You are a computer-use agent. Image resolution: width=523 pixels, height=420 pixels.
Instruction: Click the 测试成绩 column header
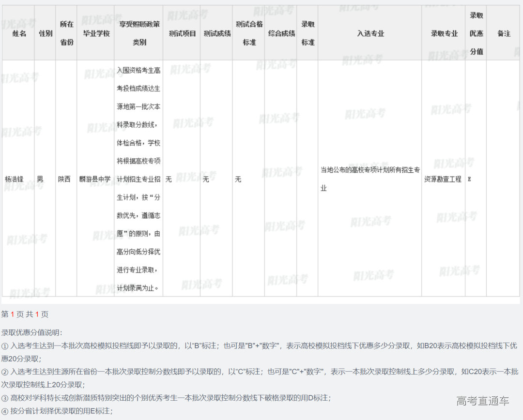click(x=216, y=33)
